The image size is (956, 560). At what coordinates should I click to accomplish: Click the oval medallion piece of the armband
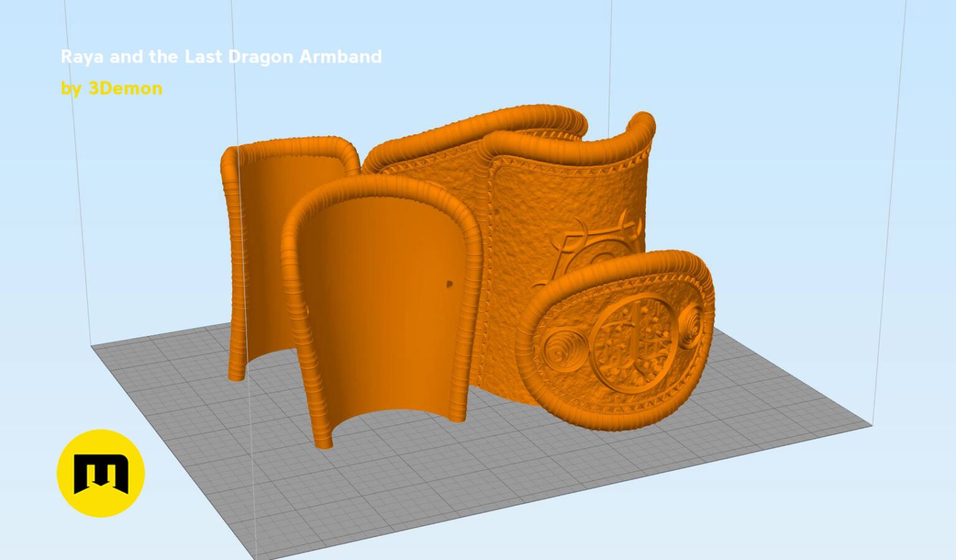616,340
